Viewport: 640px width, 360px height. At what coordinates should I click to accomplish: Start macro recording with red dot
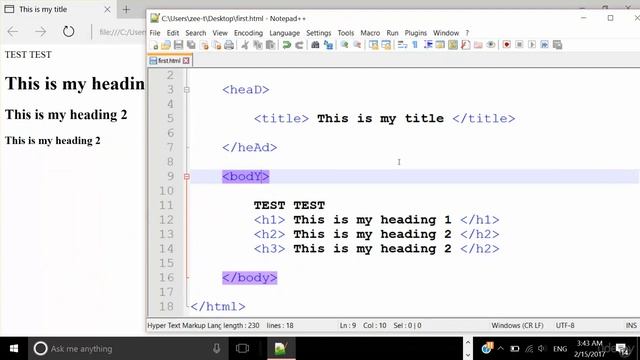point(507,45)
